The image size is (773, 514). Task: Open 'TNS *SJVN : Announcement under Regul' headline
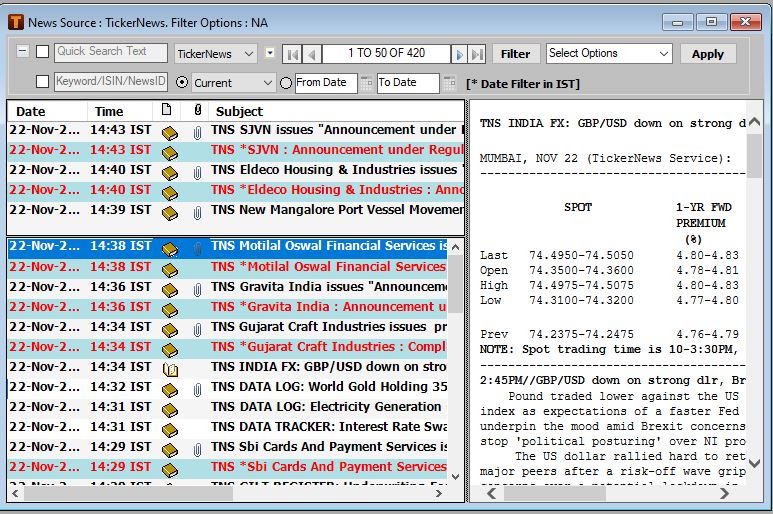point(337,150)
